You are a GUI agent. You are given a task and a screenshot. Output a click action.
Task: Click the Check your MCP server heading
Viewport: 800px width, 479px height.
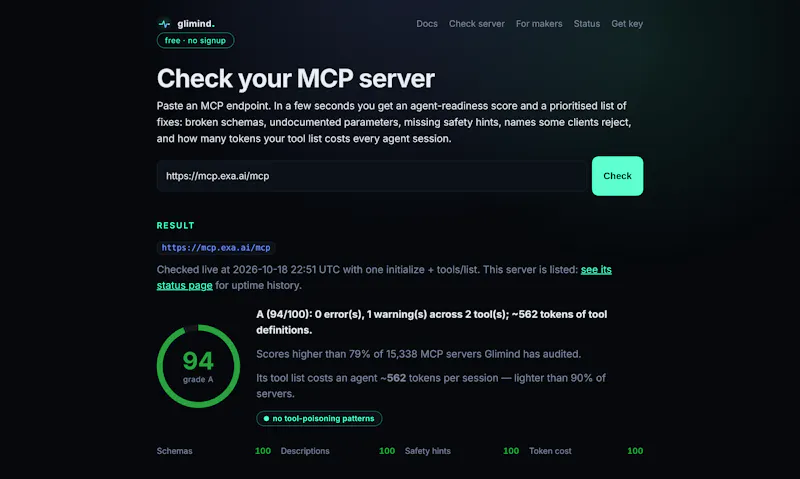[295, 79]
